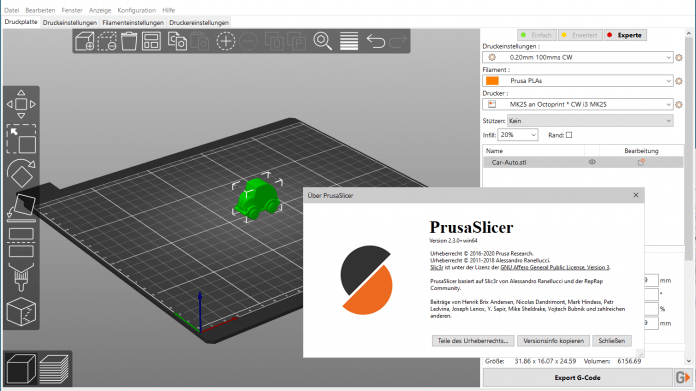Click the Search magnifier icon
The image size is (696, 391).
323,41
